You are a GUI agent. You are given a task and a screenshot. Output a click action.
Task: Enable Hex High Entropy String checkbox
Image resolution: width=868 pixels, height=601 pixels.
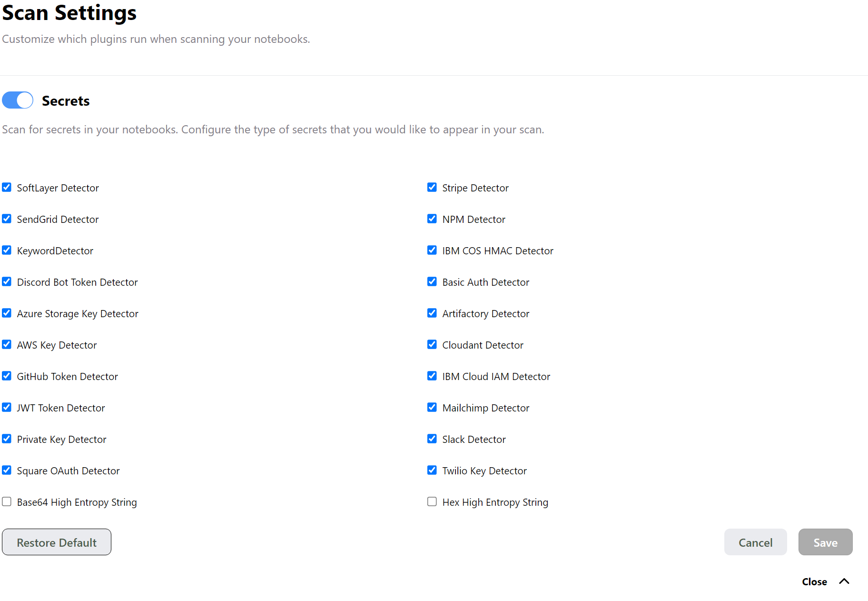click(432, 501)
